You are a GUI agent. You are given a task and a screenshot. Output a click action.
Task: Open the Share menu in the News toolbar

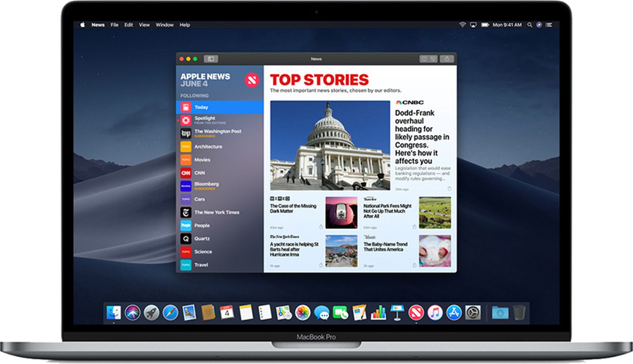click(x=447, y=59)
